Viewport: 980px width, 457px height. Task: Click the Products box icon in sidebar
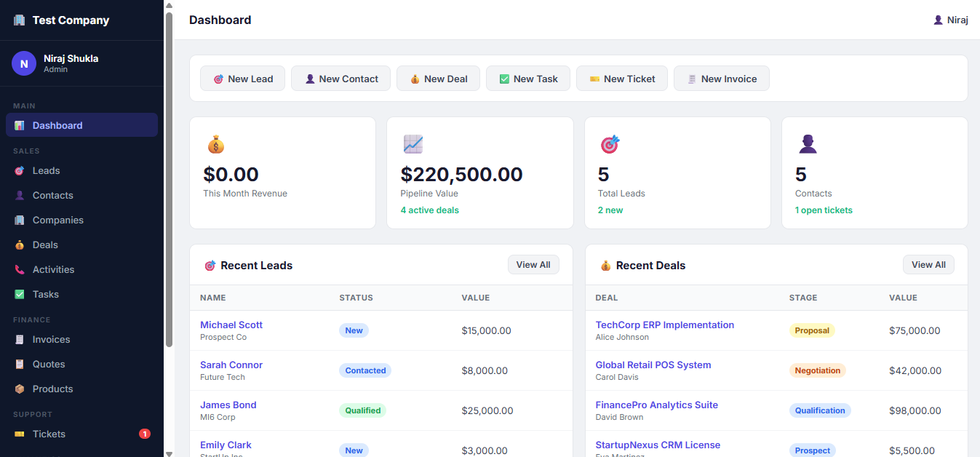pyautogui.click(x=20, y=389)
